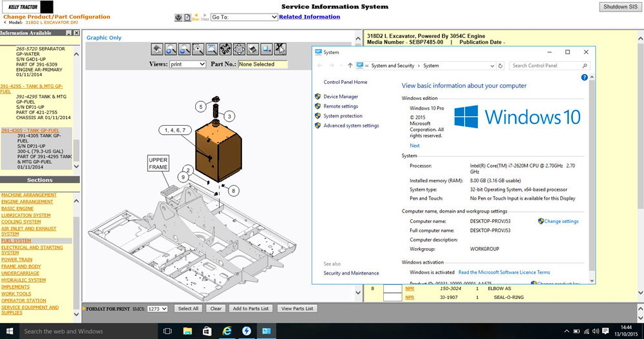Select the zoom in magnifier tool
Viewport: 644px width, 339px height.
[171, 50]
